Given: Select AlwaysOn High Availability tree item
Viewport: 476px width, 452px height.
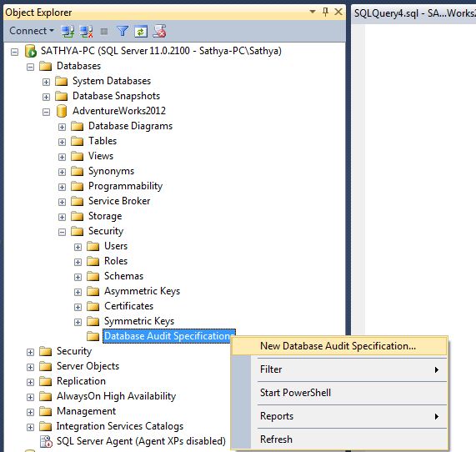Looking at the screenshot, I should 116,396.
